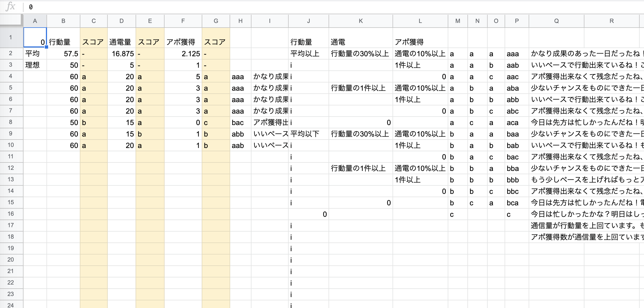Image resolution: width=644 pixels, height=308 pixels.
Task: Select column B header
Action: pos(63,21)
